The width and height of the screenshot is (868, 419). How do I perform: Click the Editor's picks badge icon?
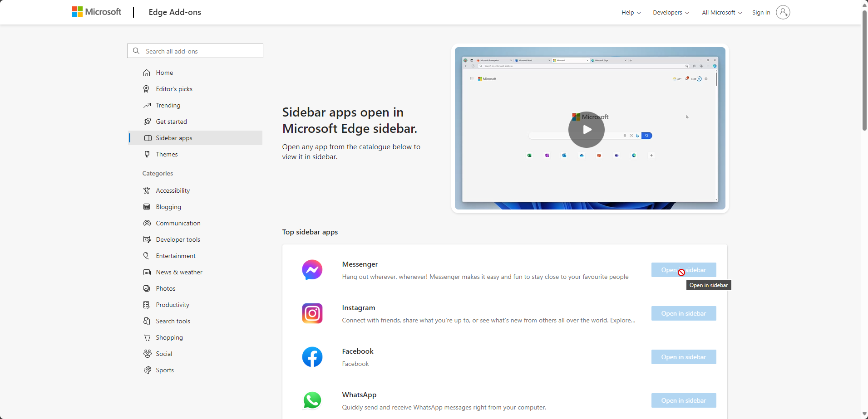pos(147,89)
